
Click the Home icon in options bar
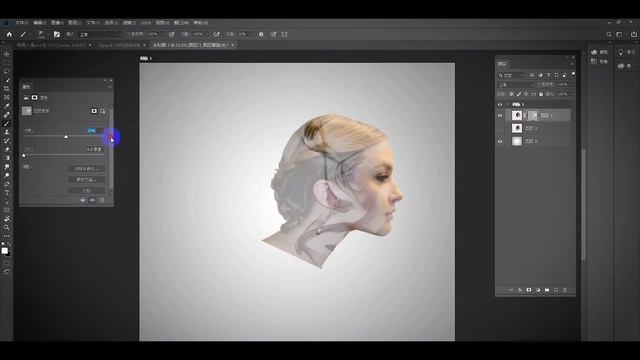click(x=9, y=35)
